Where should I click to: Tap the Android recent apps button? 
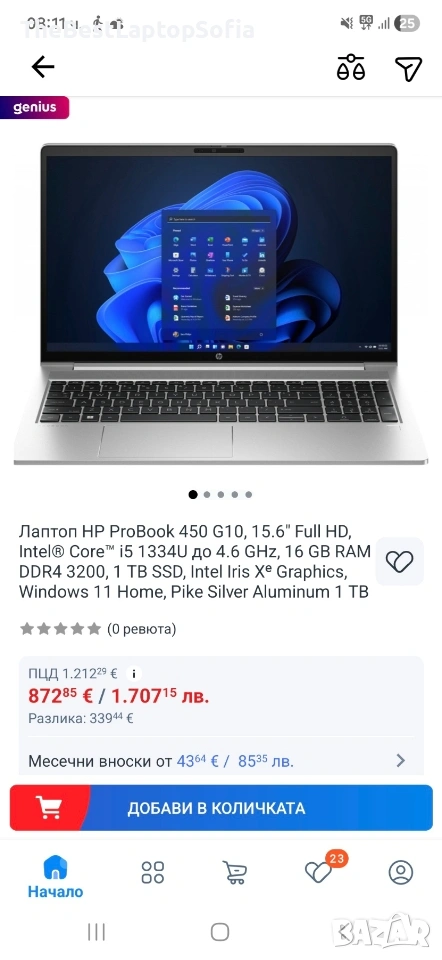pos(96,932)
